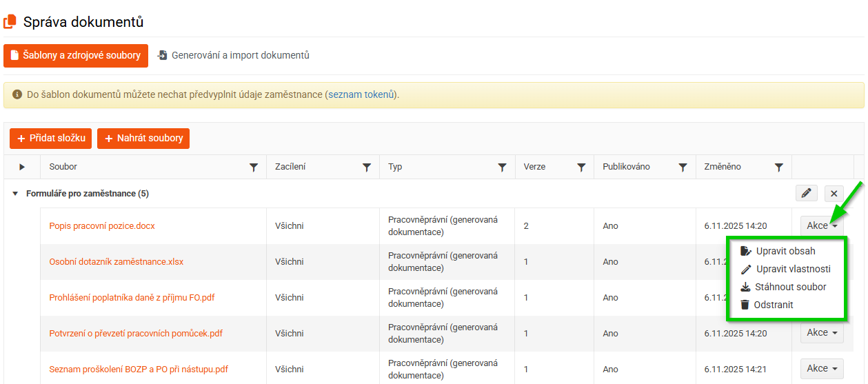Click the Soubor column filter icon
This screenshot has width=868, height=384.
click(x=254, y=167)
